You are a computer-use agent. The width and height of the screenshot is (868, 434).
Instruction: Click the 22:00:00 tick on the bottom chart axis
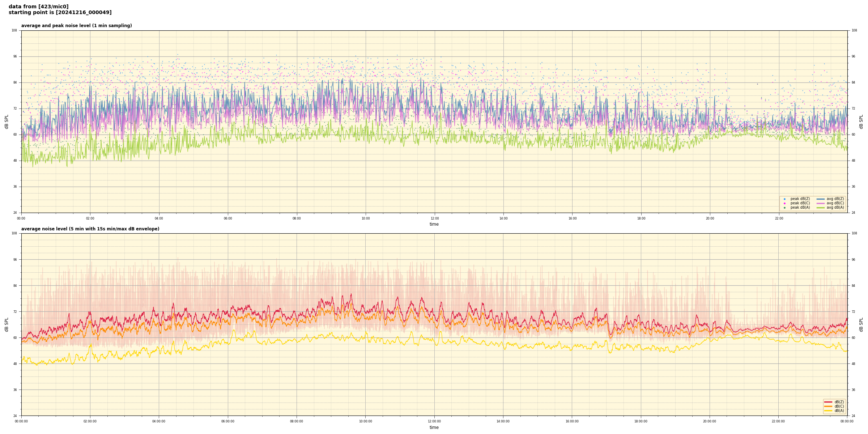[778, 421]
